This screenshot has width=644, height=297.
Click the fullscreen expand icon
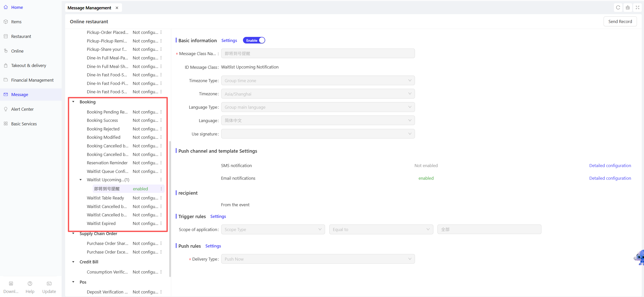637,8
